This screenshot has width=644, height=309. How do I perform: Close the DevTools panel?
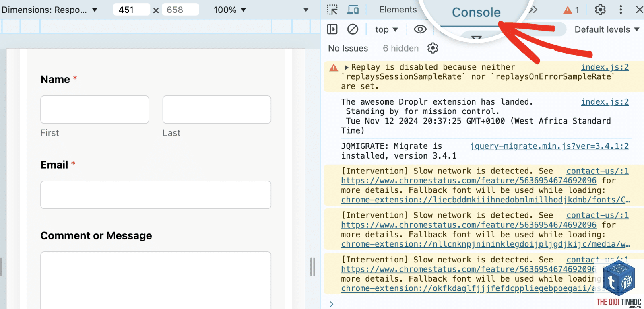coord(639,10)
